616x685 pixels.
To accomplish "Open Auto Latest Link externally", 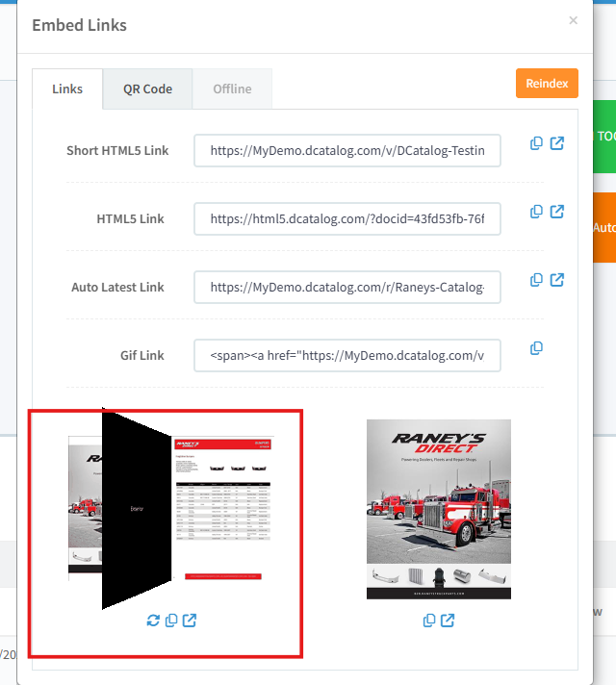I will pyautogui.click(x=557, y=280).
